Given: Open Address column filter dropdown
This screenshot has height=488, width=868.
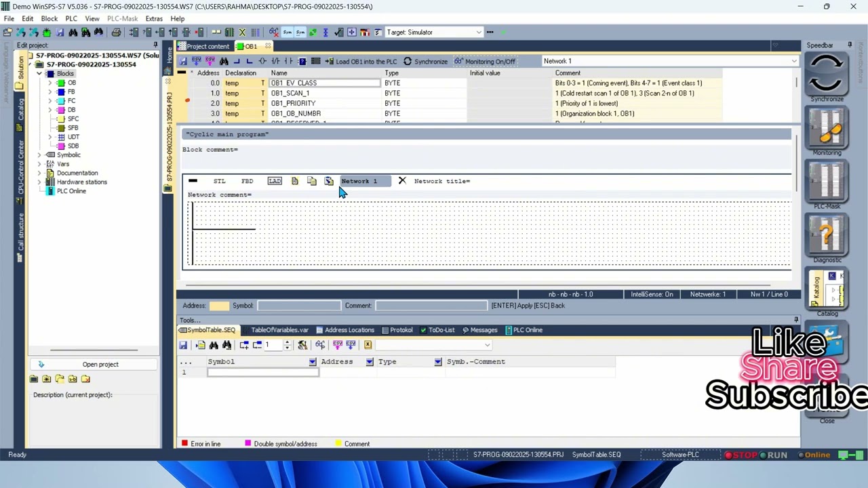Looking at the screenshot, I should pyautogui.click(x=370, y=362).
